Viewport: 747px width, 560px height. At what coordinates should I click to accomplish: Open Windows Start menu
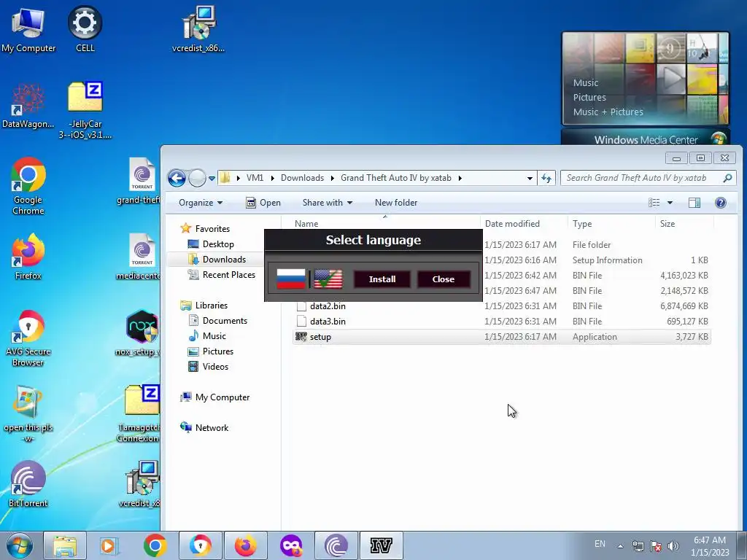coord(20,545)
